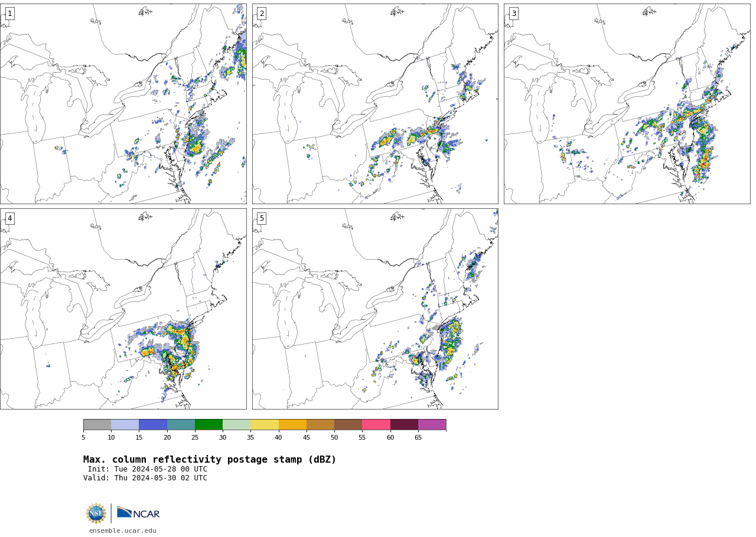Click the colorbar tick label 65
The image size is (756, 537).
[x=418, y=438]
